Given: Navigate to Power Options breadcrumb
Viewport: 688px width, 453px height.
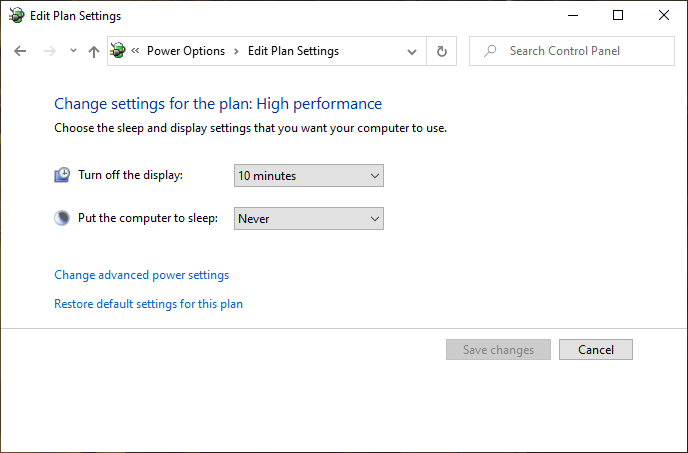Looking at the screenshot, I should (186, 51).
